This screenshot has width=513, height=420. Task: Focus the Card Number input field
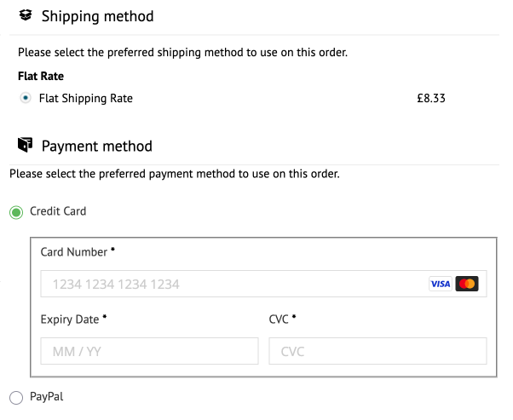pos(230,284)
